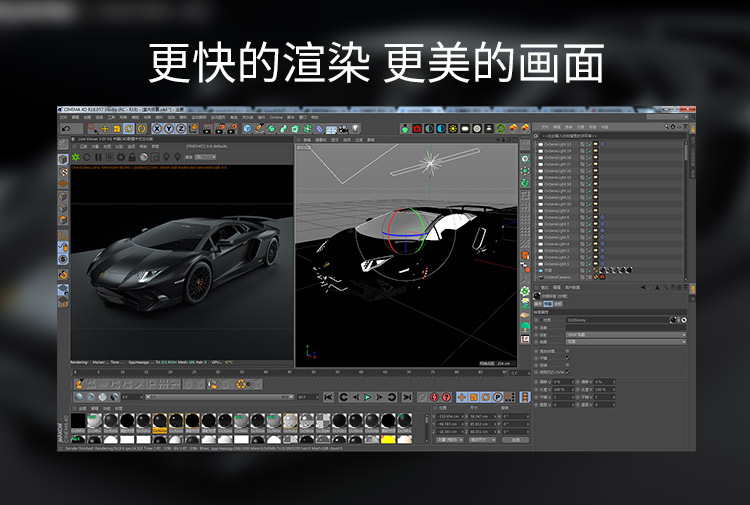This screenshot has width=750, height=505.
Task: Click timeline range slider bar
Action: (220, 397)
